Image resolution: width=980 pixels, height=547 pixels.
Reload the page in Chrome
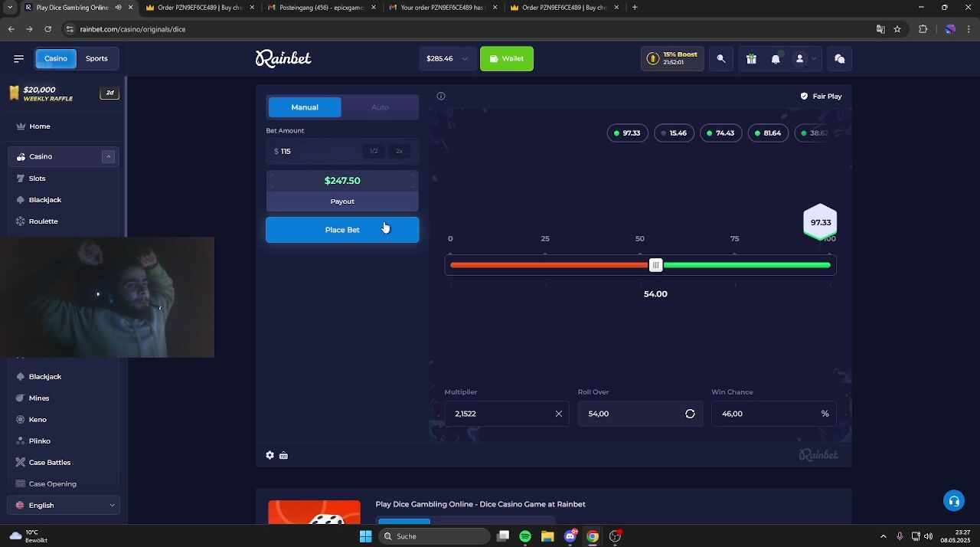click(x=47, y=29)
